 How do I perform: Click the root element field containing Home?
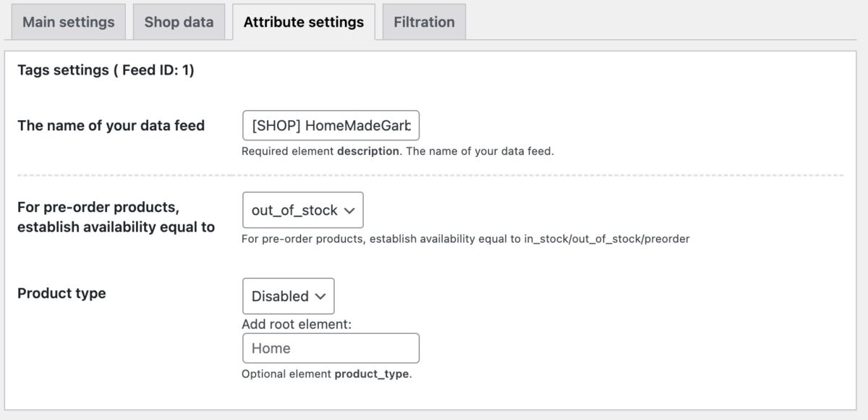[x=331, y=348]
